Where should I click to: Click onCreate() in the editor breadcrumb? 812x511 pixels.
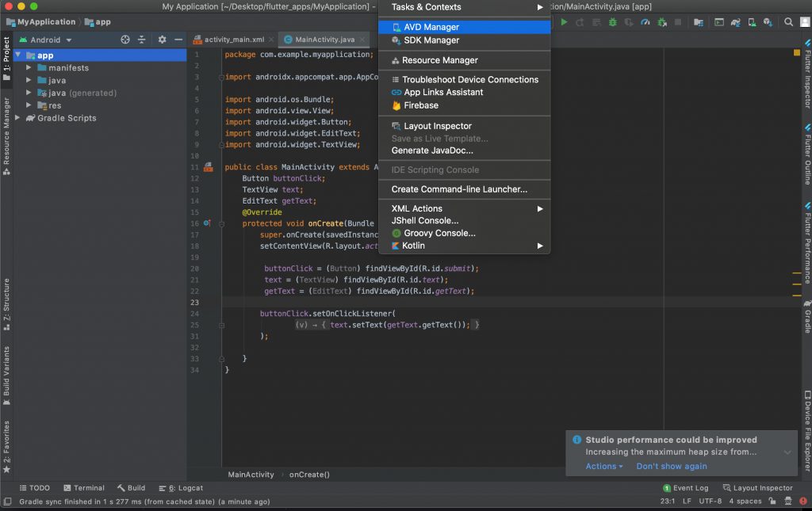(309, 475)
